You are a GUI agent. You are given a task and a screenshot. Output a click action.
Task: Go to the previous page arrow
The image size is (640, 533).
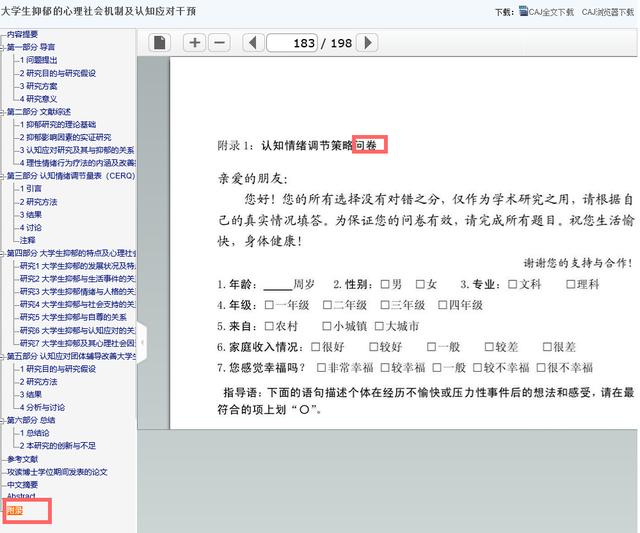pos(252,42)
